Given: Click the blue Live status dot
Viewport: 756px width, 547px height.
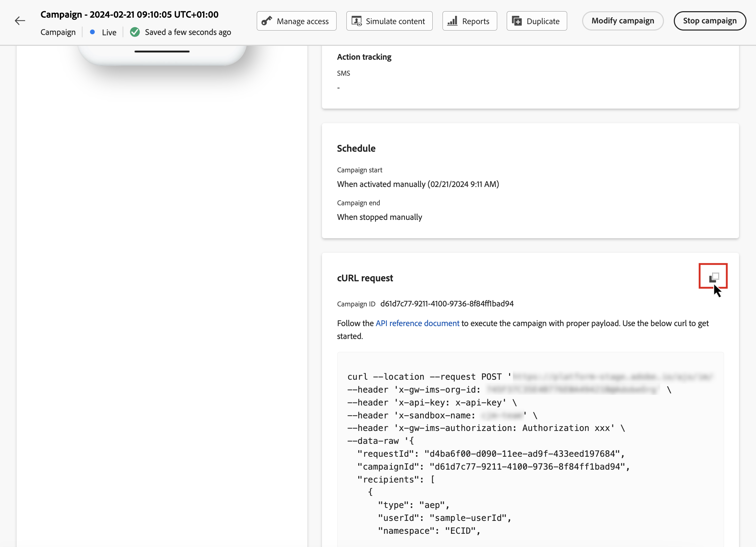Looking at the screenshot, I should tap(92, 32).
